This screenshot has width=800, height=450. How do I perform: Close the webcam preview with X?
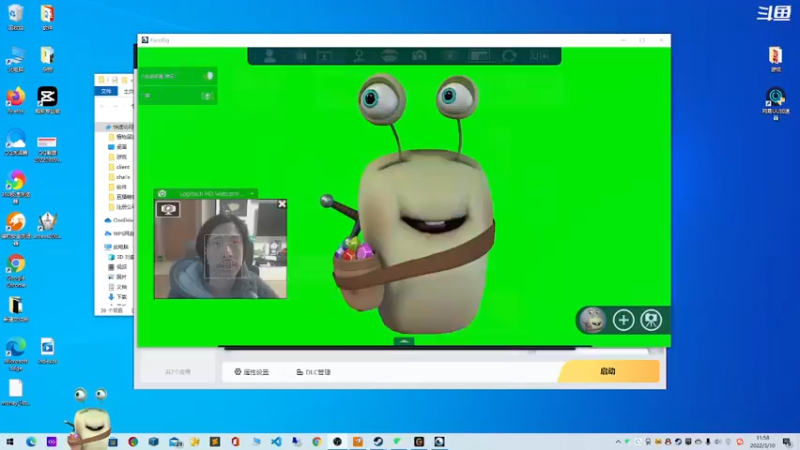pos(282,204)
